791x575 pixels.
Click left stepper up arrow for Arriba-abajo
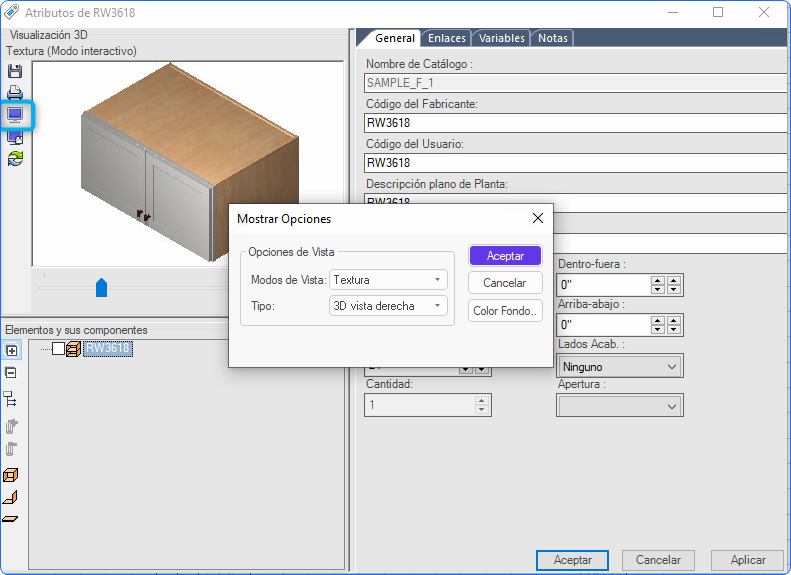(657, 320)
